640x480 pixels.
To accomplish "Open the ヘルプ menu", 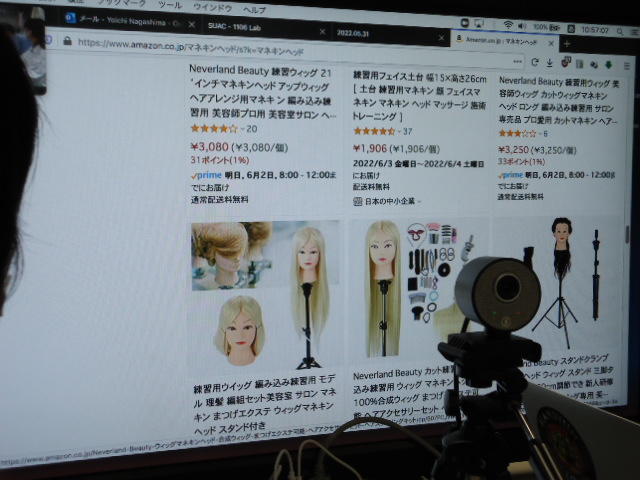I will [x=254, y=10].
